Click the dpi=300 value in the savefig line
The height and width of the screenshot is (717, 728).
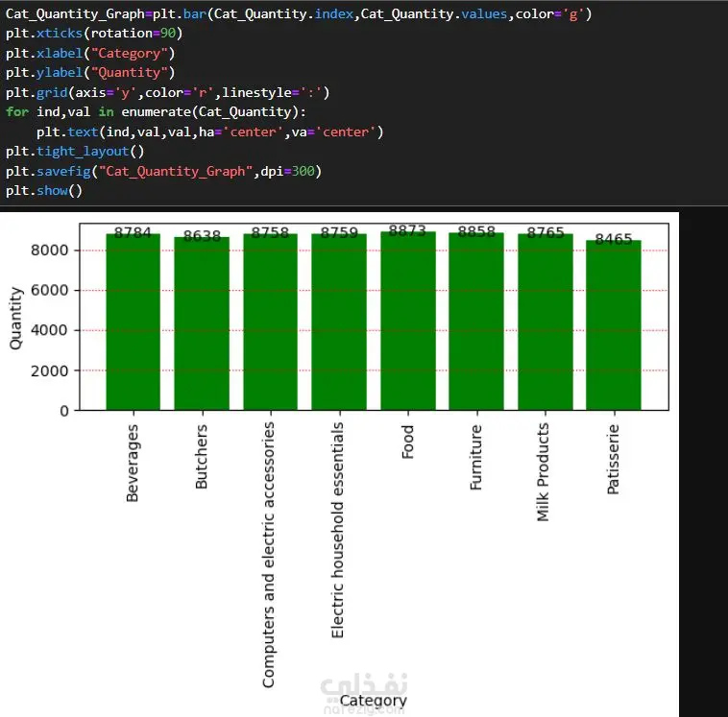coord(288,171)
